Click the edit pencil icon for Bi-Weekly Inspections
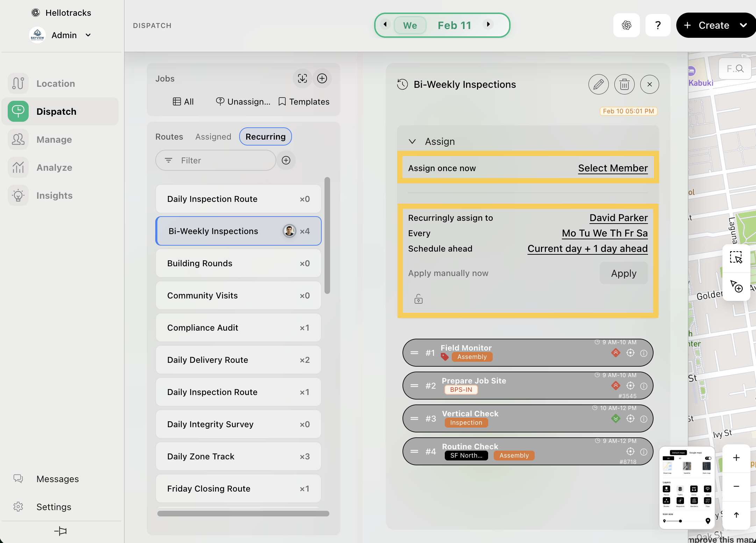Viewport: 756px width, 543px height. coord(598,84)
